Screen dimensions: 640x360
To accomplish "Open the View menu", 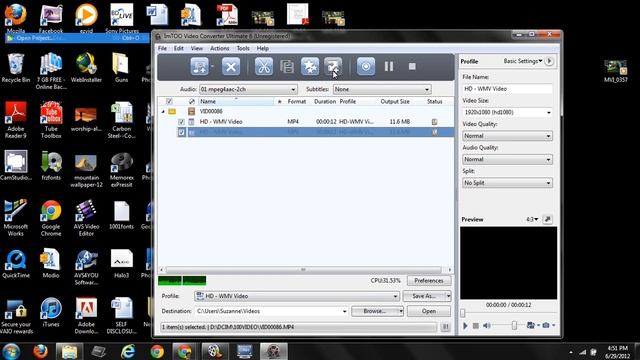I will pyautogui.click(x=197, y=48).
